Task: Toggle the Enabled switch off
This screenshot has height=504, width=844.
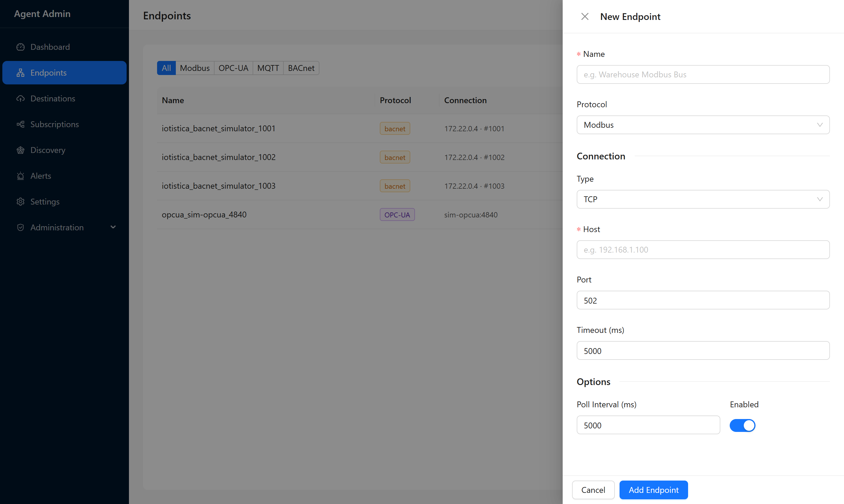Action: [742, 425]
